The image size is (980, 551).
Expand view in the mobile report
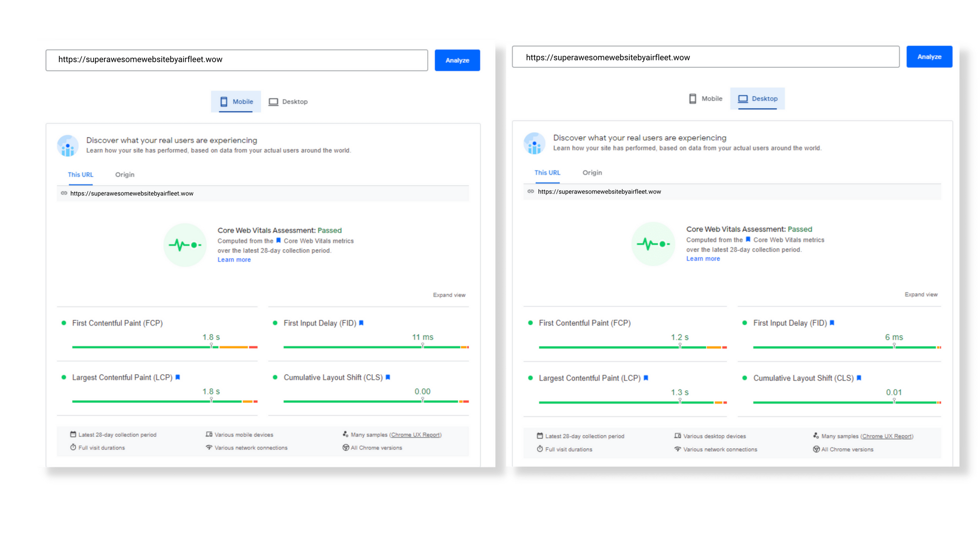(x=449, y=295)
